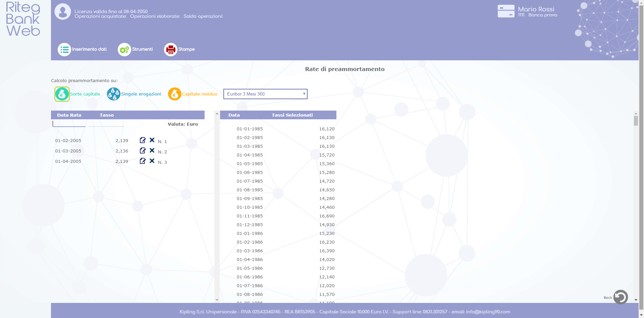Click the Tasso input field
This screenshot has height=318, width=644.
(106, 124)
